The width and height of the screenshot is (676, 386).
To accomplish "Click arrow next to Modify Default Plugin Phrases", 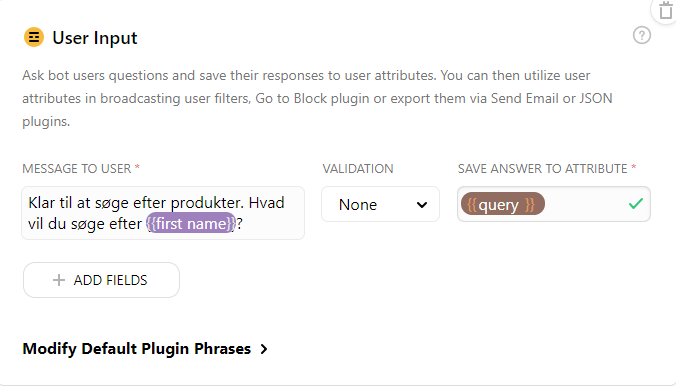I will 264,348.
